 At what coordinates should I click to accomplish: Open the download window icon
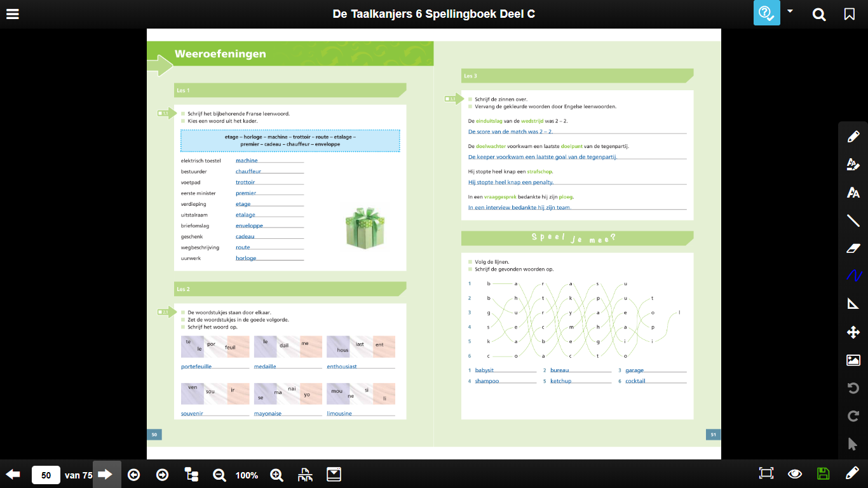(334, 475)
